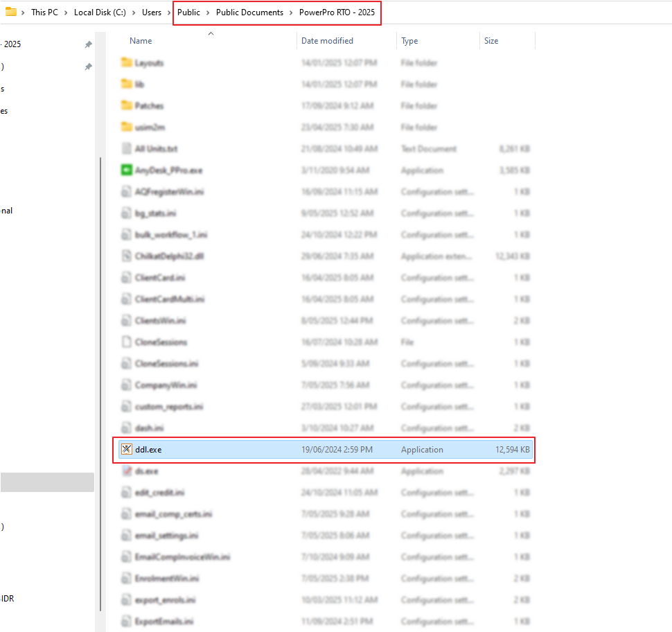The height and width of the screenshot is (632, 672).
Task: Click the ChilkatDelphi32.dll file icon
Action: click(126, 256)
